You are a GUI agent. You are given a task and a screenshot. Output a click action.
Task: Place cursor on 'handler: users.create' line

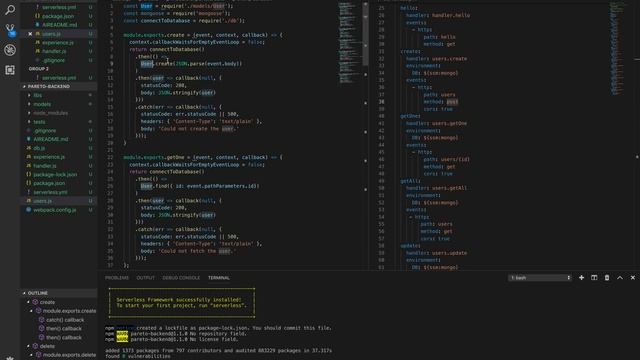pos(436,59)
